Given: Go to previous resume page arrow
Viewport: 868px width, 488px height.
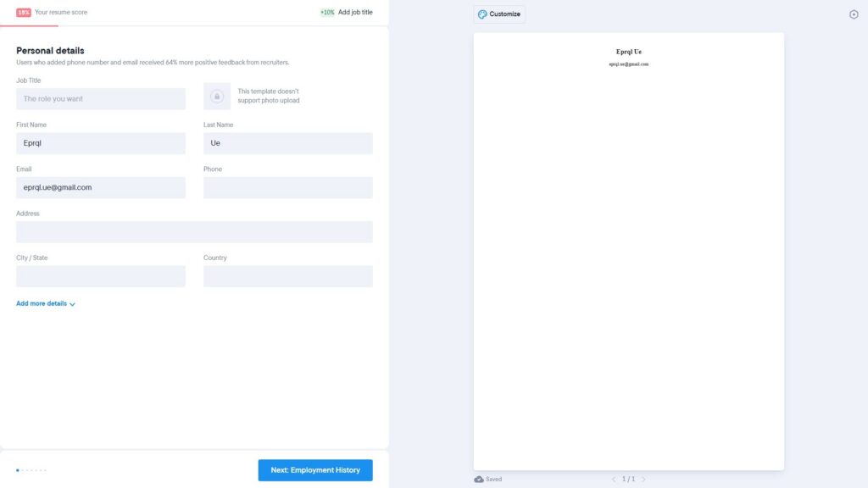Looking at the screenshot, I should tap(614, 480).
